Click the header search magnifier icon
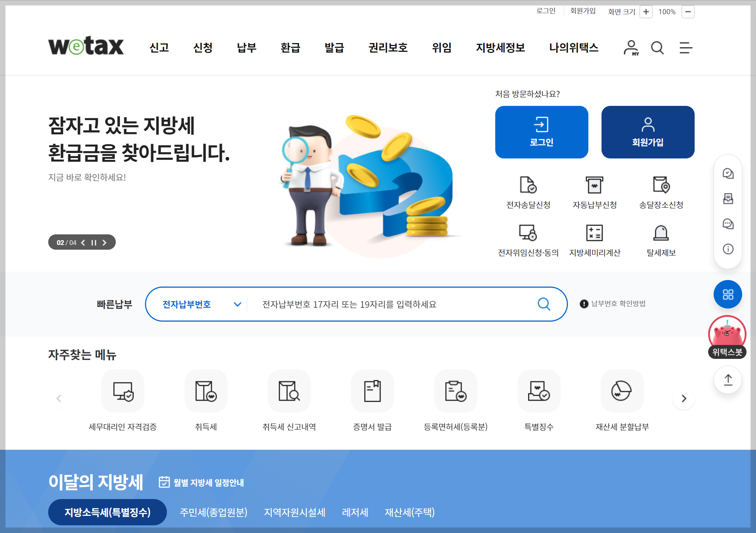This screenshot has width=756, height=533. (x=657, y=48)
